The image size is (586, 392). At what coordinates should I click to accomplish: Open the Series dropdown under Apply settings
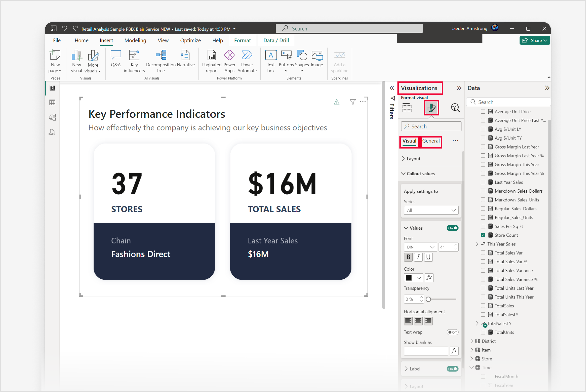(430, 210)
